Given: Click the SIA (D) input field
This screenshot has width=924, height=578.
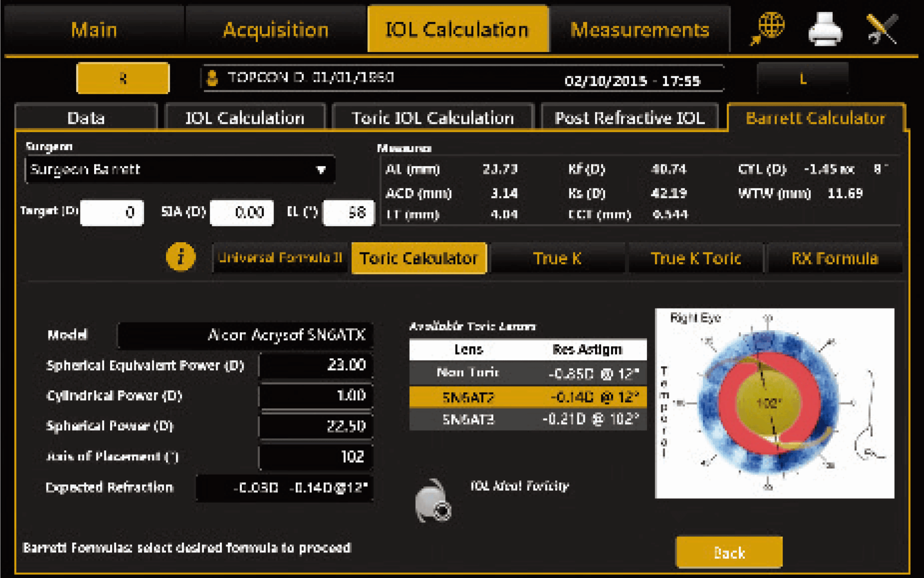Looking at the screenshot, I should tap(242, 213).
